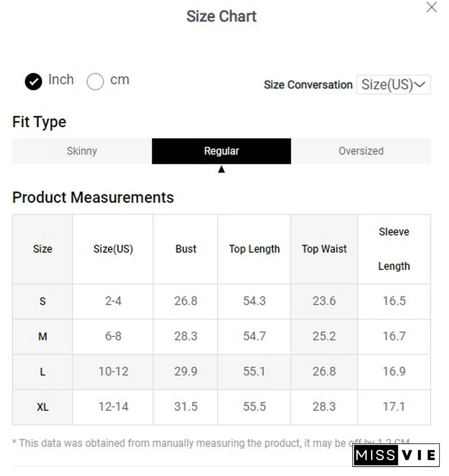
Task: Choose the Skinny fit type tab
Action: pyautogui.click(x=82, y=151)
